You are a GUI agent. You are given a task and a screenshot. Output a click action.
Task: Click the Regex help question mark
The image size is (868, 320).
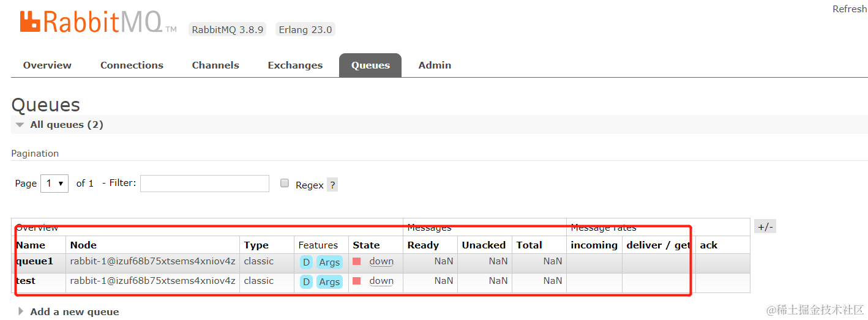tap(332, 185)
